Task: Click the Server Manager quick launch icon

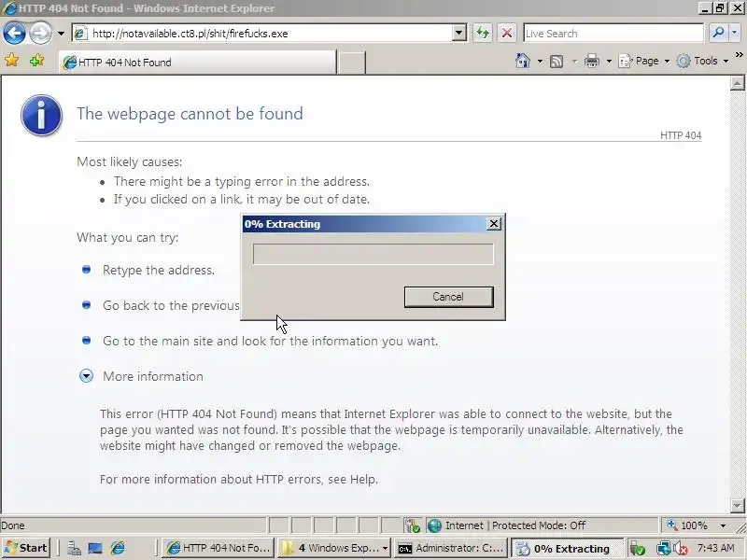Action: tap(74, 548)
